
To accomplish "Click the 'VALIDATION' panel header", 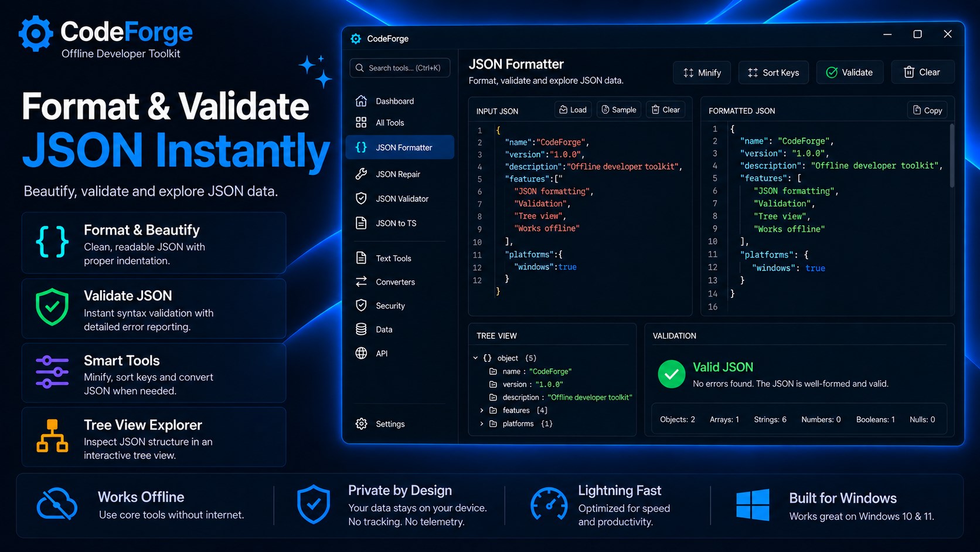I will [675, 336].
